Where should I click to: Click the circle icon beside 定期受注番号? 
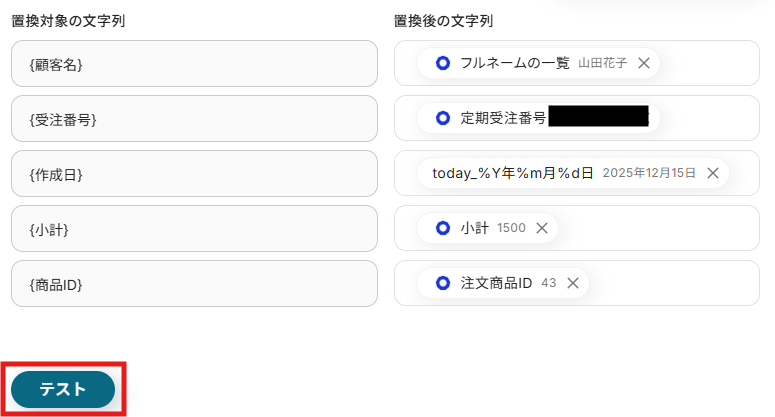(x=443, y=118)
